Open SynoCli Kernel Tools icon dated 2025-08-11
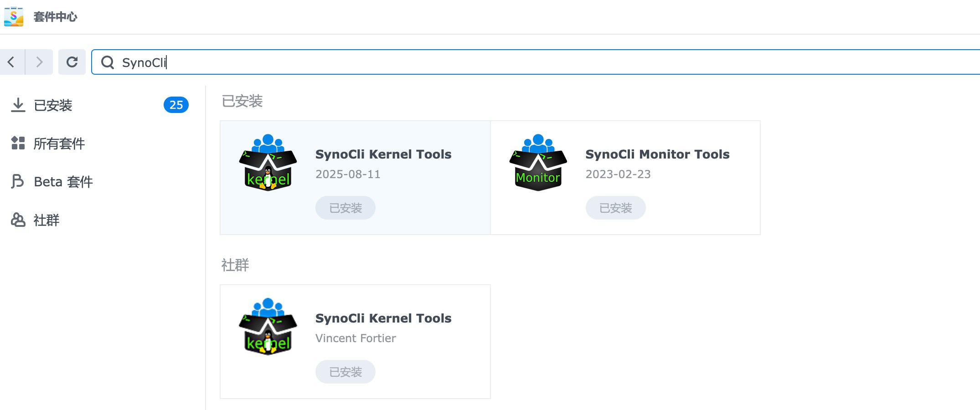Screen dimensions: 980x410 click(268, 163)
